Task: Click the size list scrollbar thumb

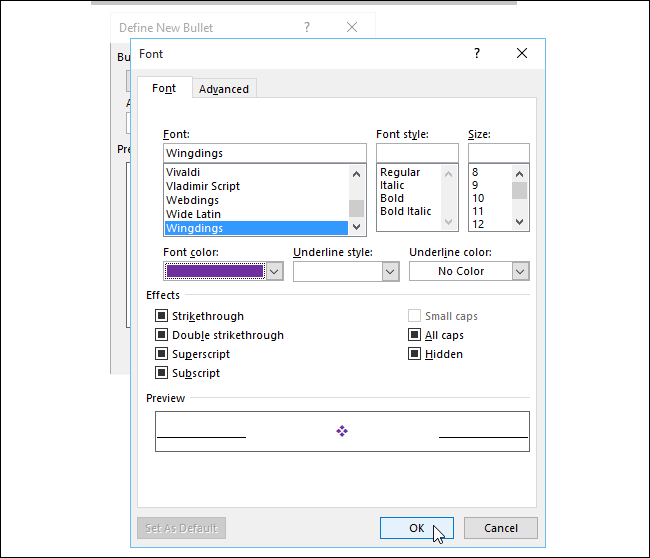Action: [519, 191]
